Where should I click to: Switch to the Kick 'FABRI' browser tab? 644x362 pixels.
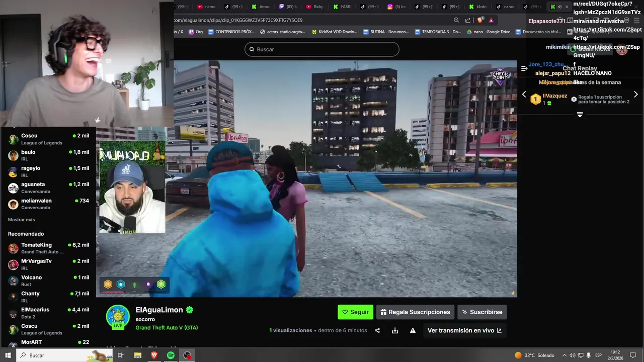(x=342, y=7)
